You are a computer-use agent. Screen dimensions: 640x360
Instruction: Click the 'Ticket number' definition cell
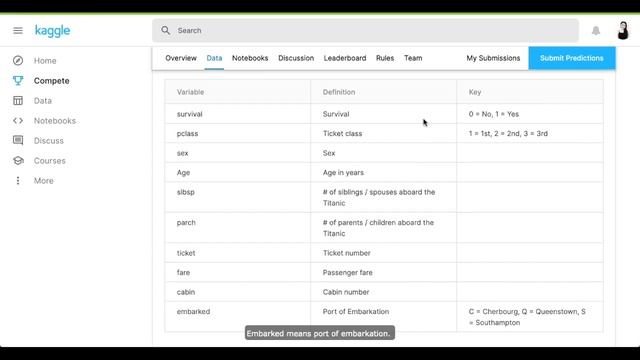(383, 253)
